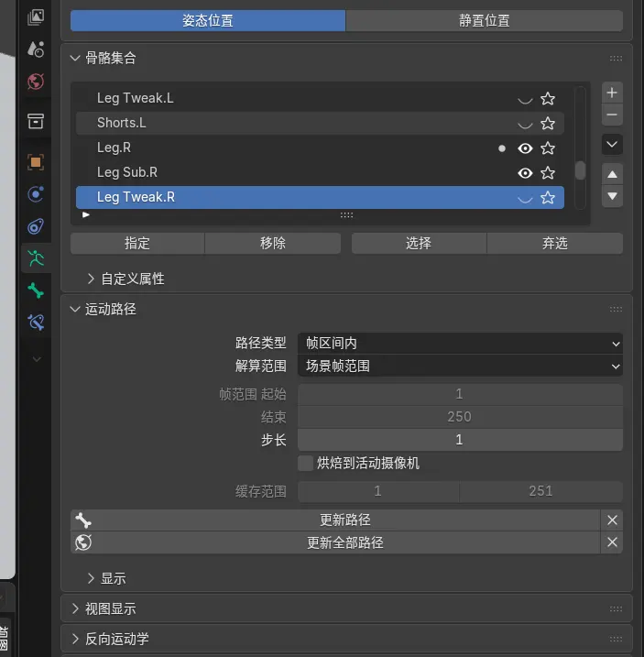Click 骨骼集合 panel drag grip

[616, 59]
